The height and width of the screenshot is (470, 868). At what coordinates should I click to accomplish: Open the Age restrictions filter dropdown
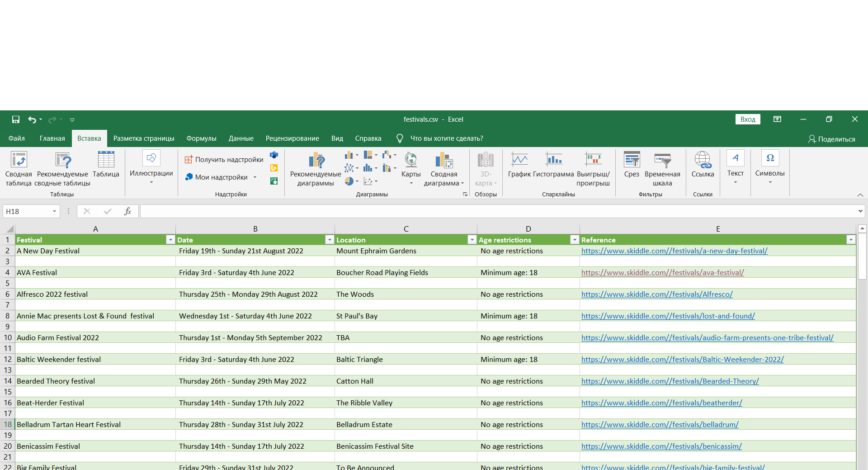click(x=575, y=240)
